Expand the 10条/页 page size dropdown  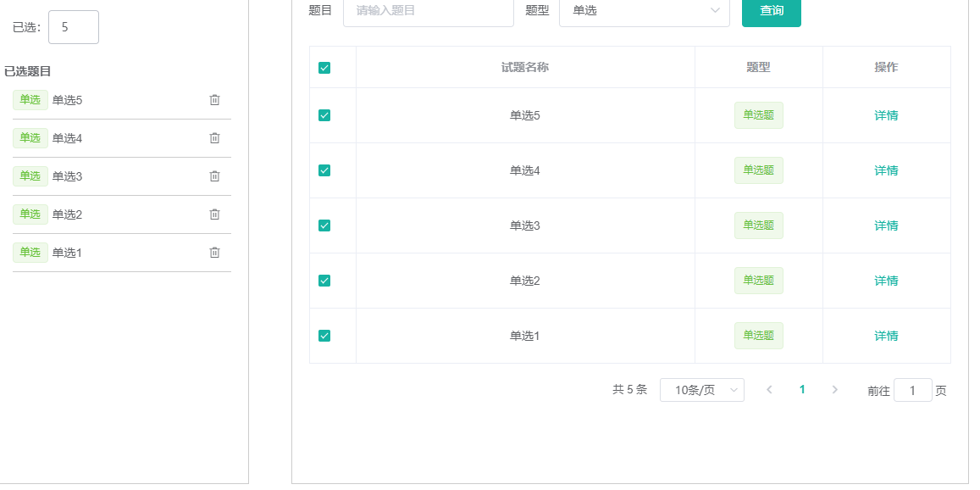pyautogui.click(x=701, y=390)
